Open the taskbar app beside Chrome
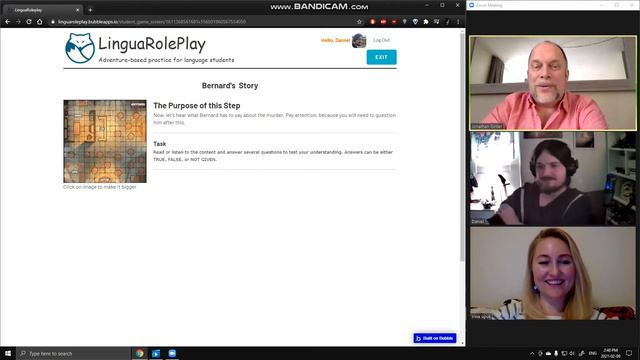This screenshot has height=360, width=640. click(x=156, y=353)
